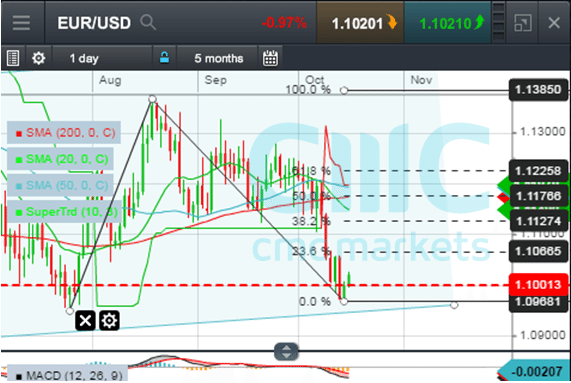Open the calendar date picker
The image size is (571, 383).
270,58
